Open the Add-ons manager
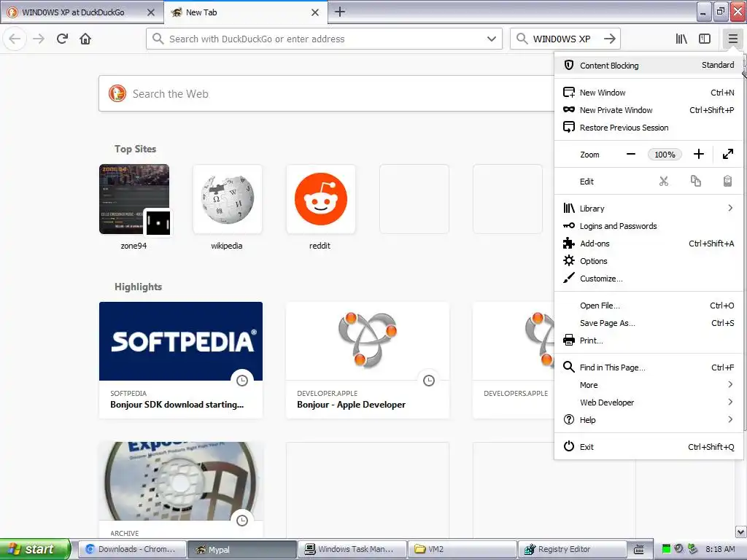 click(x=649, y=244)
